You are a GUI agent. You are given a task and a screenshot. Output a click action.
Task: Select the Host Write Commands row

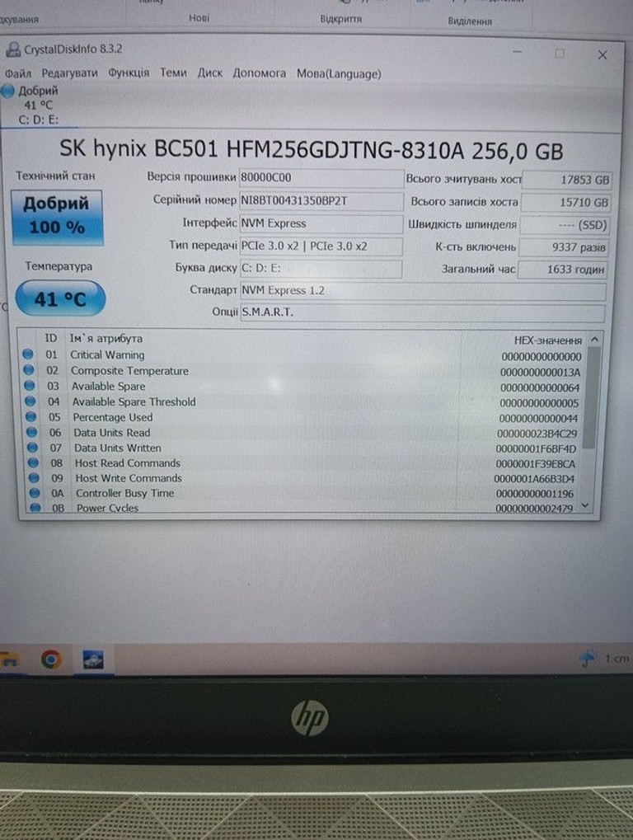coord(302,478)
